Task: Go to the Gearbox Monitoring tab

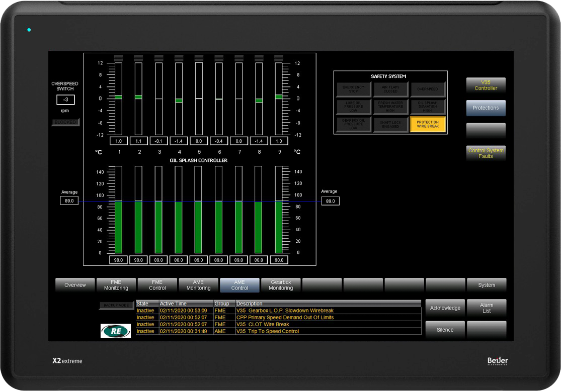Action: tap(281, 285)
